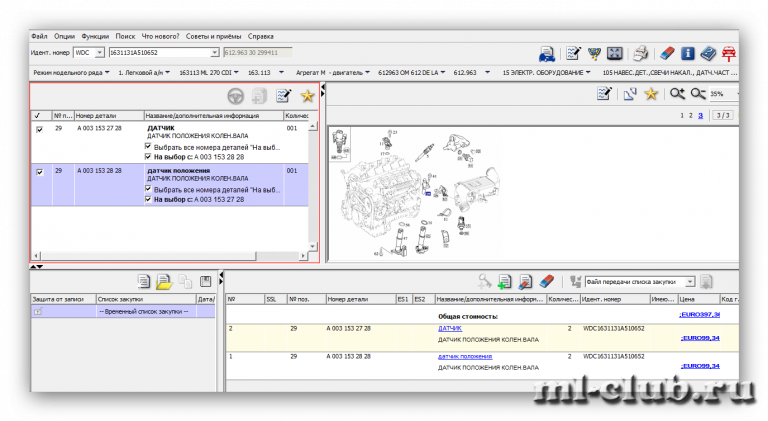This screenshot has width=768, height=421.
Task: Toggle checkbox 'На выбор с: A 003 153 28 28'
Action: pos(148,157)
